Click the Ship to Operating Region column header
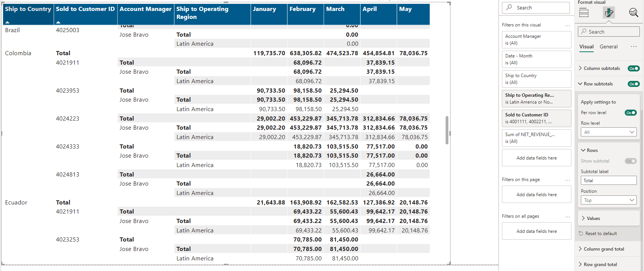Image resolution: width=644 pixels, height=271 pixels. point(212,14)
